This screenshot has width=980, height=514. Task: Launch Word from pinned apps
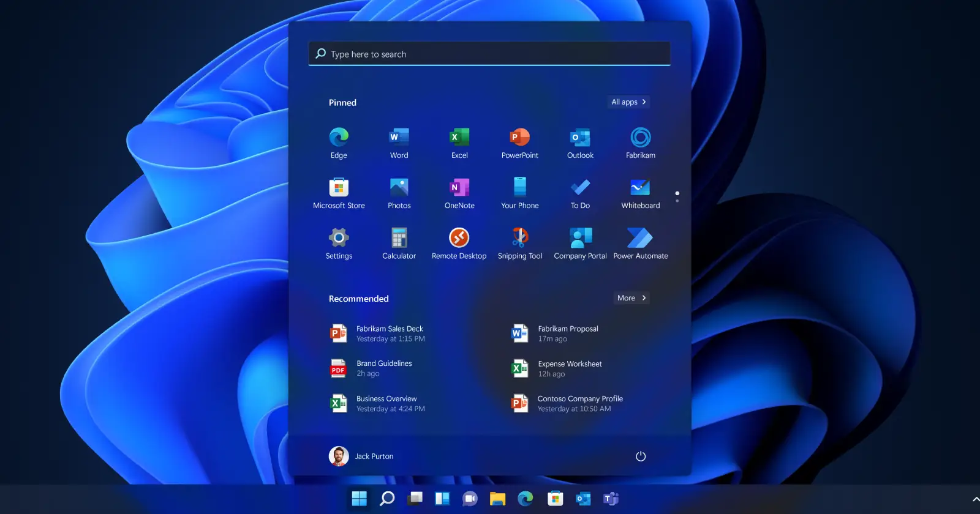click(x=399, y=144)
